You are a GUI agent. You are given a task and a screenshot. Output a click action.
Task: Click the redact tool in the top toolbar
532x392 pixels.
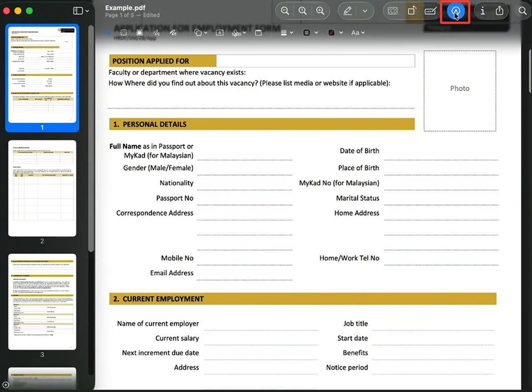tap(392, 11)
